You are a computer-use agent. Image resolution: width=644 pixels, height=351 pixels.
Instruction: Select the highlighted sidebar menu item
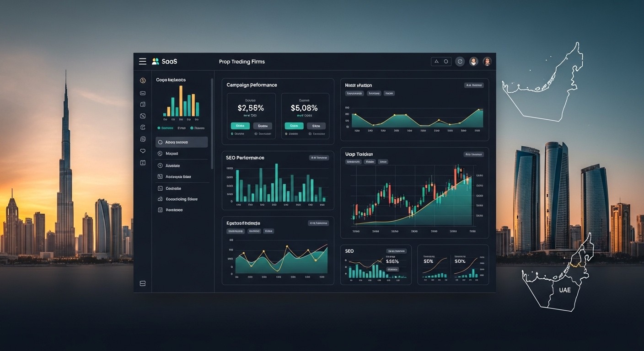[x=182, y=142]
